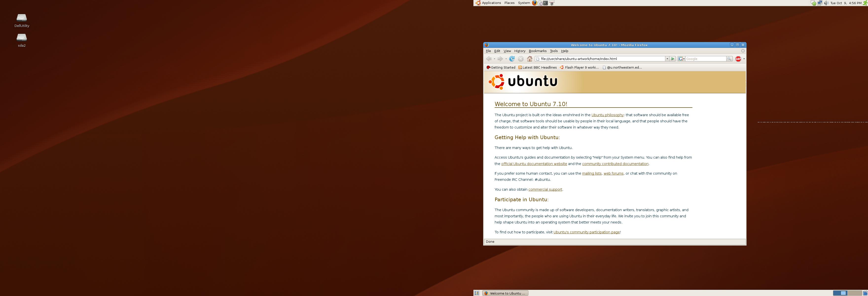Viewport: 868px width, 296px height.
Task: Click the Reload page icon
Action: click(512, 59)
